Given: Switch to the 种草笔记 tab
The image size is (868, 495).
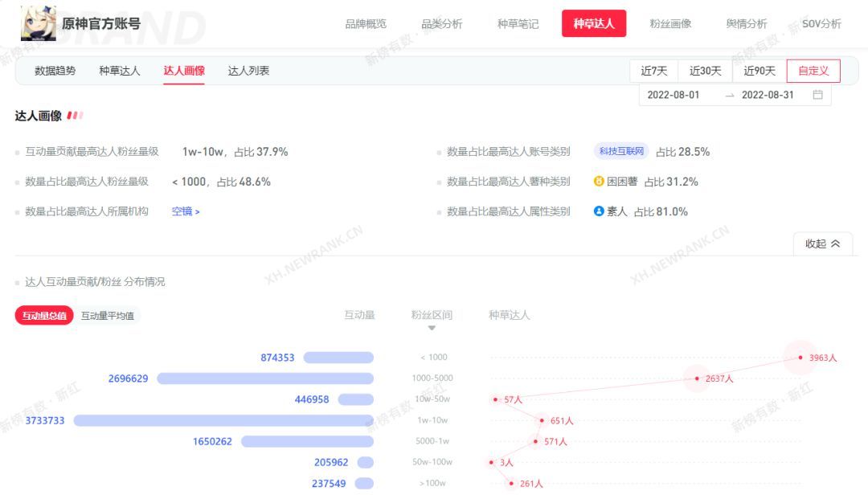Looking at the screenshot, I should point(518,24).
